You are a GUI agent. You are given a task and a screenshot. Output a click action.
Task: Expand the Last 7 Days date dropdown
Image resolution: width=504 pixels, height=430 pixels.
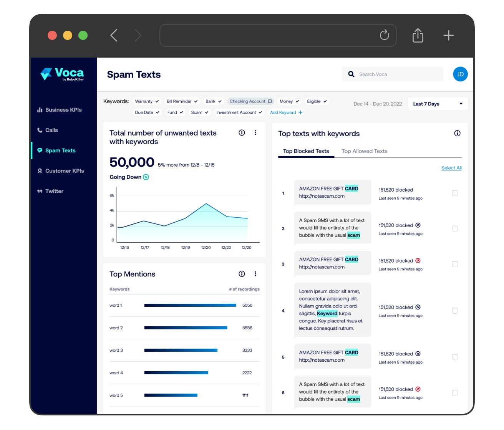(x=438, y=104)
